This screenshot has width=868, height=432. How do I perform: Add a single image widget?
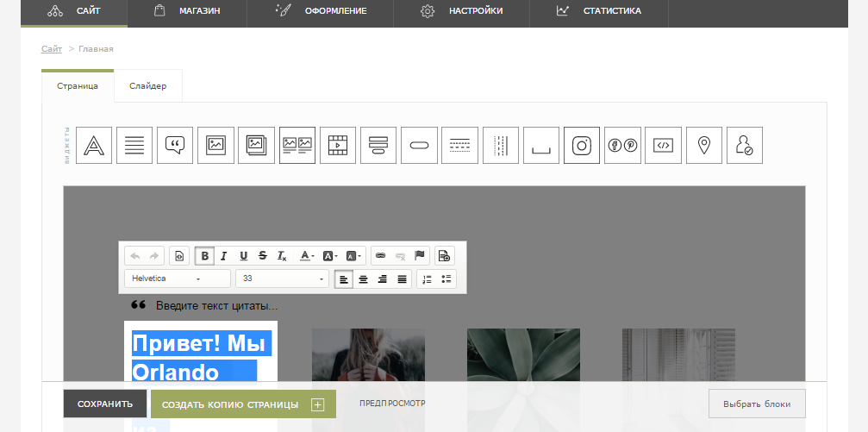point(215,145)
